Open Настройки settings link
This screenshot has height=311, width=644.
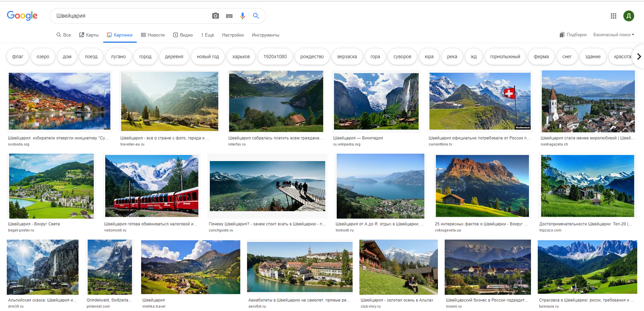click(233, 35)
